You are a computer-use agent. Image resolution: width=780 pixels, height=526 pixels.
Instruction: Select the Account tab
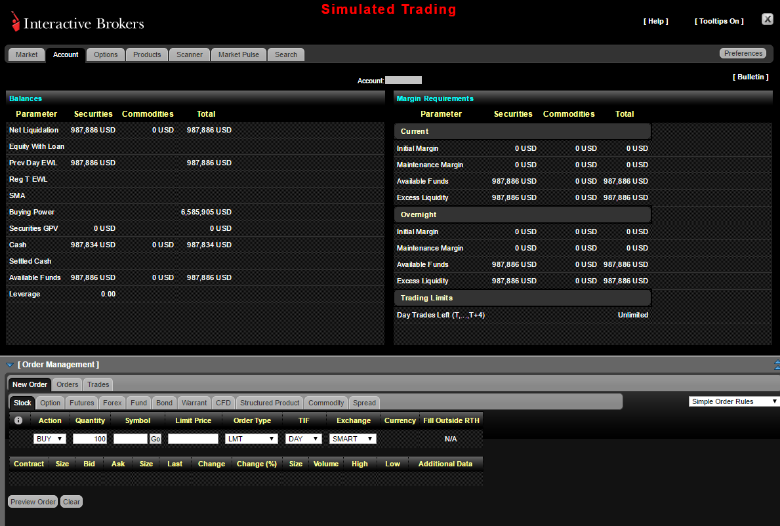(66, 55)
